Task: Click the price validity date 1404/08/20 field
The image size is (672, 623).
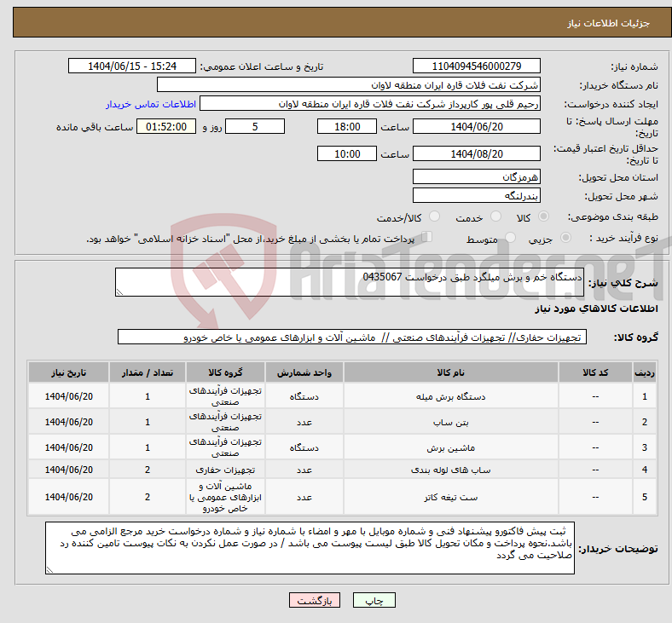Action: click(x=476, y=153)
